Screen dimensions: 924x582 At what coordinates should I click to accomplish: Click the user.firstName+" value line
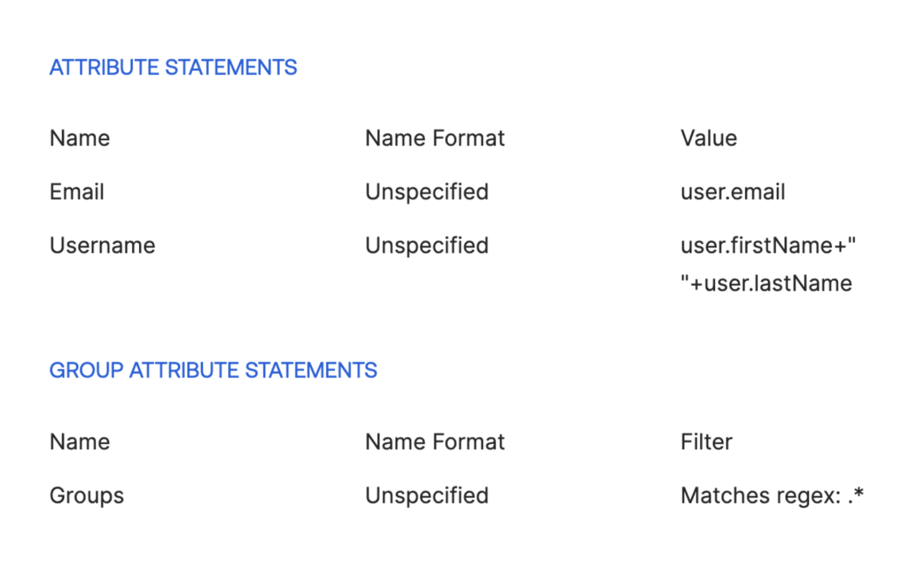767,246
